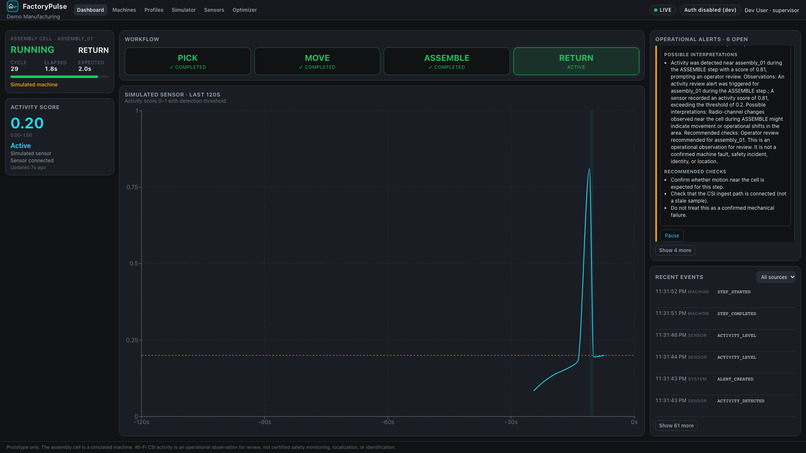Click the ALERT_CREATED event row
This screenshot has height=453, width=806.
click(725, 379)
